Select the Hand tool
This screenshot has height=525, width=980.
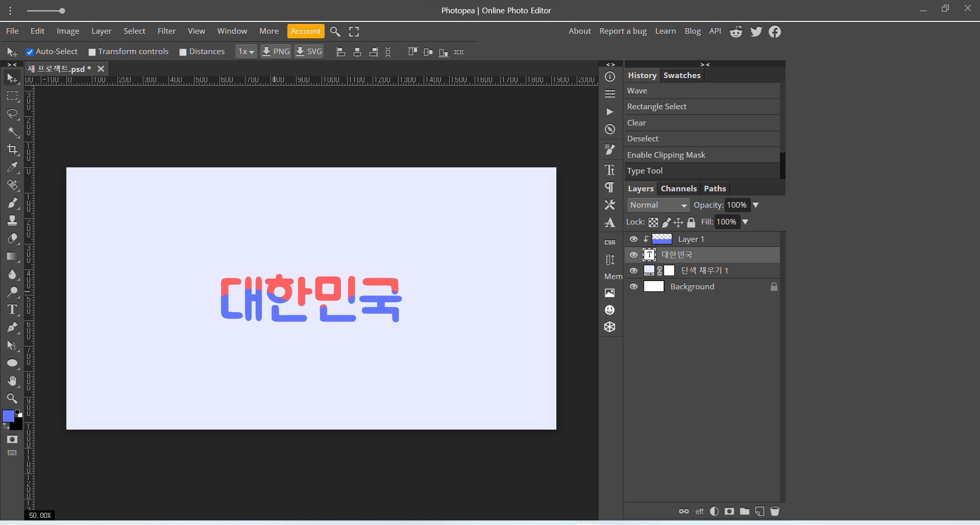[12, 381]
